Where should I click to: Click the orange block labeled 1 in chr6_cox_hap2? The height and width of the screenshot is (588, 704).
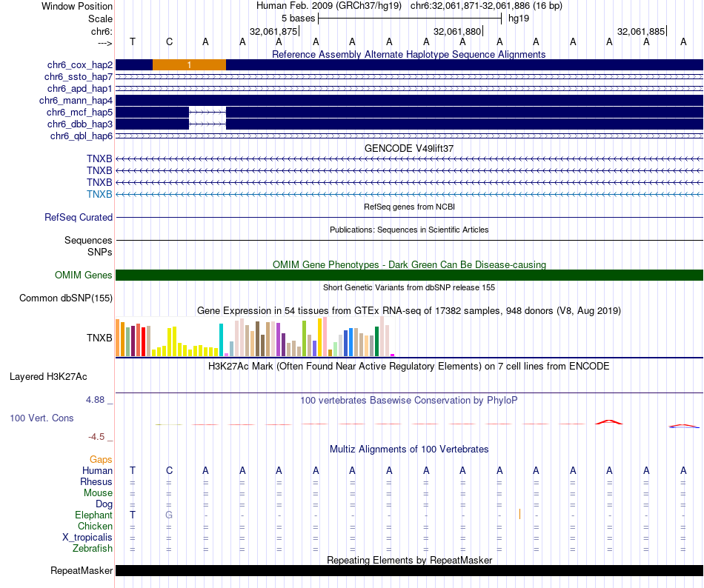189,64
